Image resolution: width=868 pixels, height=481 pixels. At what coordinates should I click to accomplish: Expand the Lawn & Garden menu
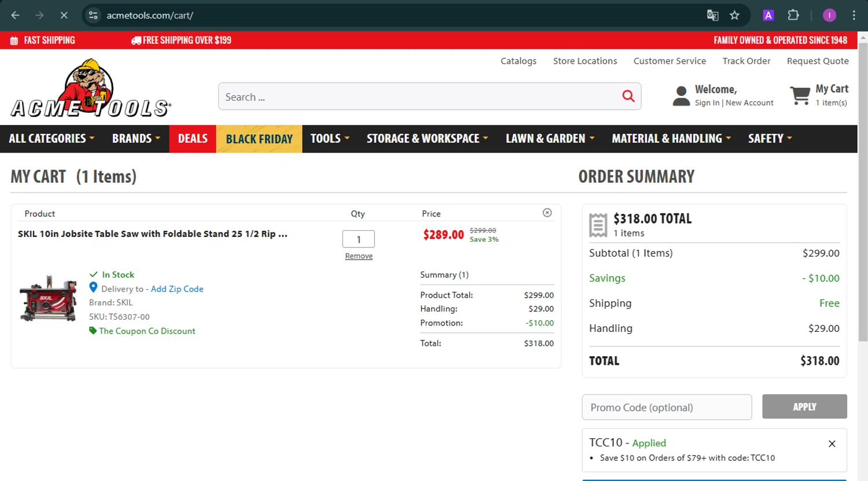point(550,139)
